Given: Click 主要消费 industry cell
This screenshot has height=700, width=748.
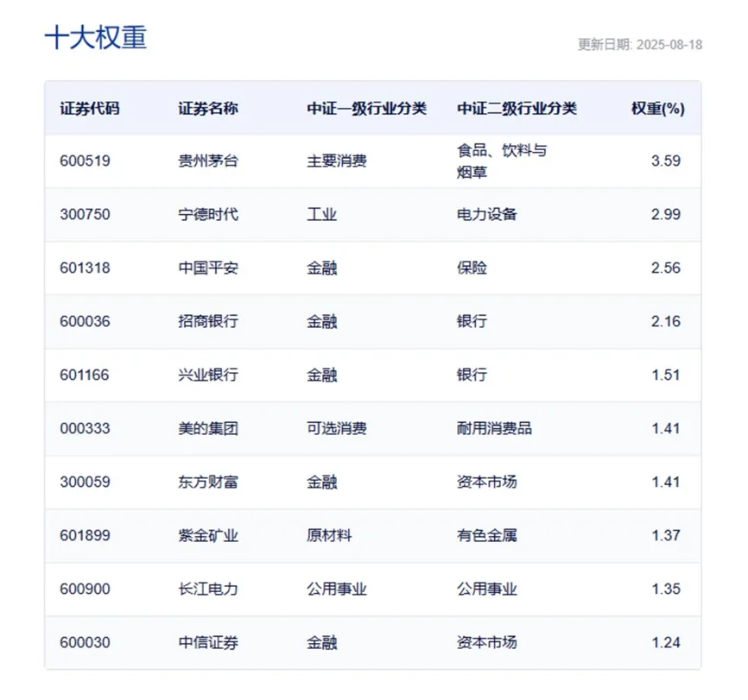Looking at the screenshot, I should pos(337,161).
